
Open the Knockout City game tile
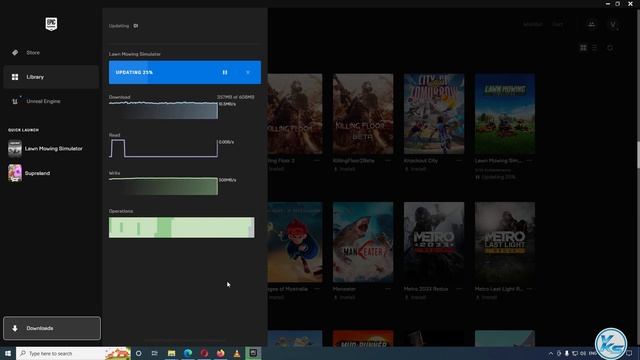coord(434,114)
